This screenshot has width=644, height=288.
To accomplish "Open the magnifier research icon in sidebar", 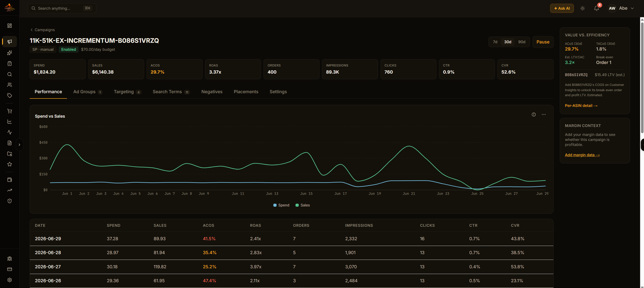I will 9,74.
